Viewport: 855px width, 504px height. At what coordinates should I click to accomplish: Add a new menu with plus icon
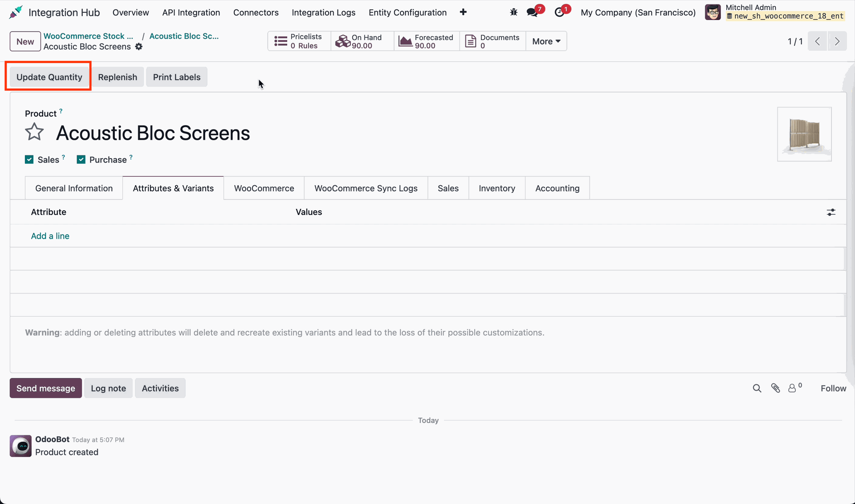tap(463, 12)
